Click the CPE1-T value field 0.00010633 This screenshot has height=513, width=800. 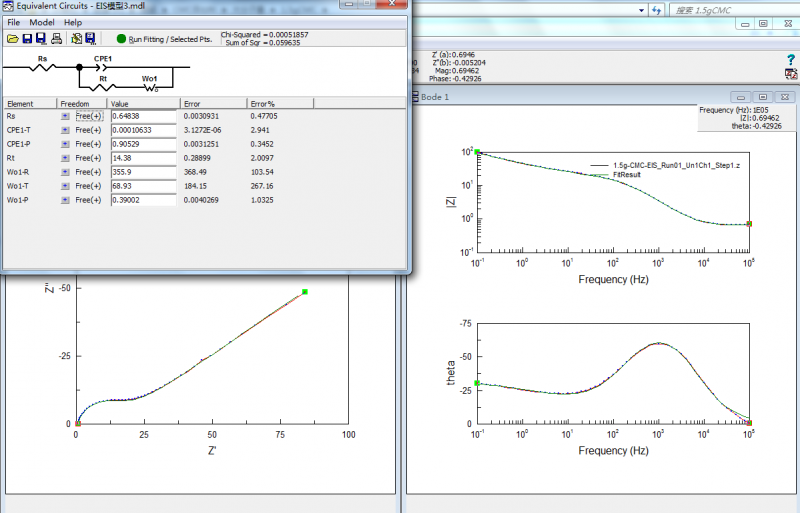point(143,130)
